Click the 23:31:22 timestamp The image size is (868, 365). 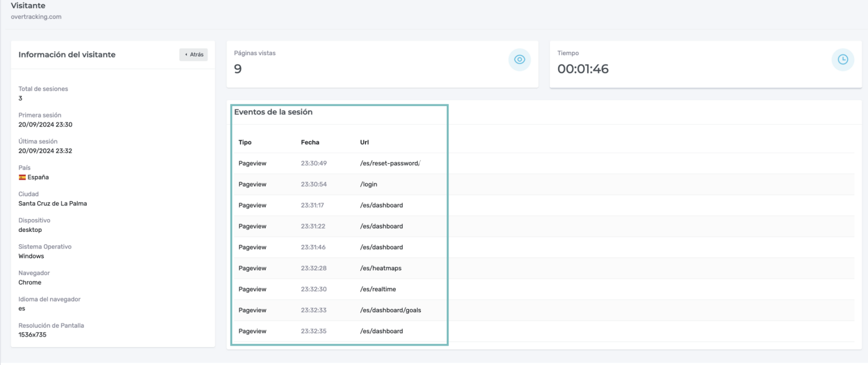click(313, 226)
